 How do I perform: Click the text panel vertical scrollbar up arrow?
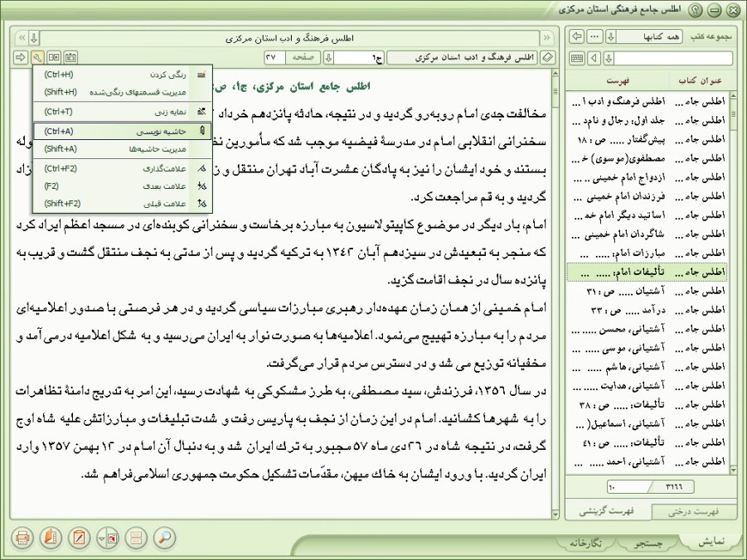[555, 74]
